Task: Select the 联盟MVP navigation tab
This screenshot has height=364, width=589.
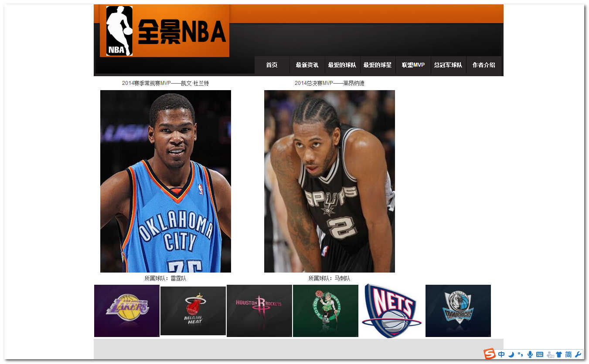Action: [x=413, y=65]
